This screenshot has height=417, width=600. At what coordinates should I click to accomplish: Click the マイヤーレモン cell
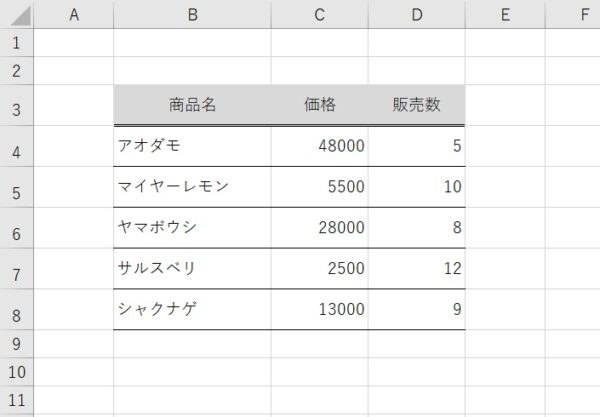tap(192, 187)
